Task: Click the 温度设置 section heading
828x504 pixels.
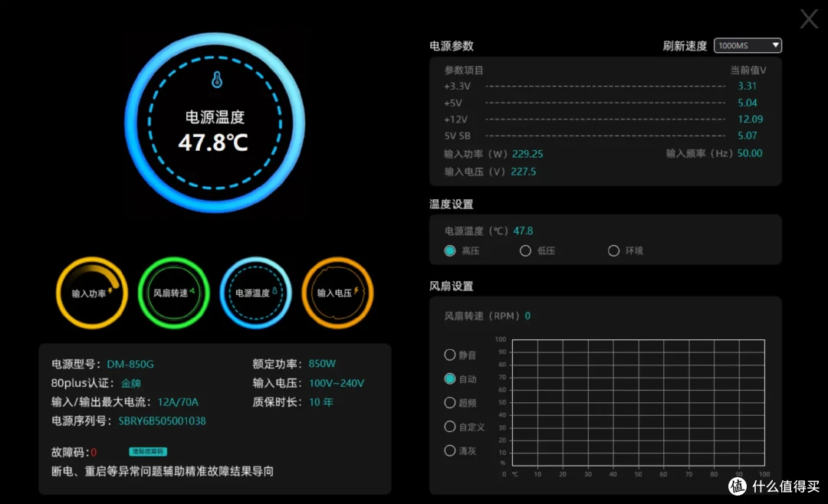Action: click(x=452, y=205)
